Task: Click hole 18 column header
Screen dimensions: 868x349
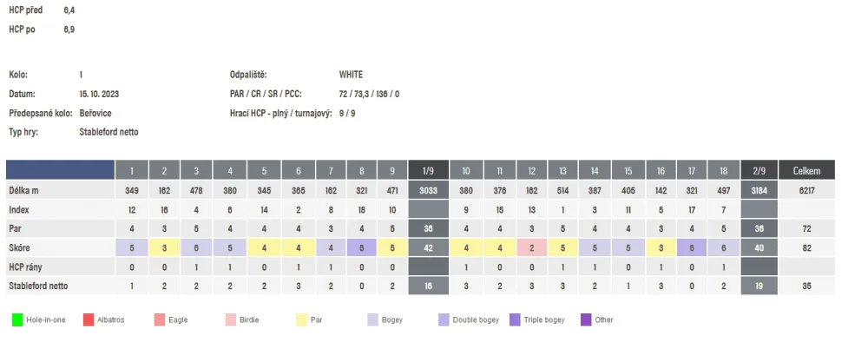Action: pos(724,171)
